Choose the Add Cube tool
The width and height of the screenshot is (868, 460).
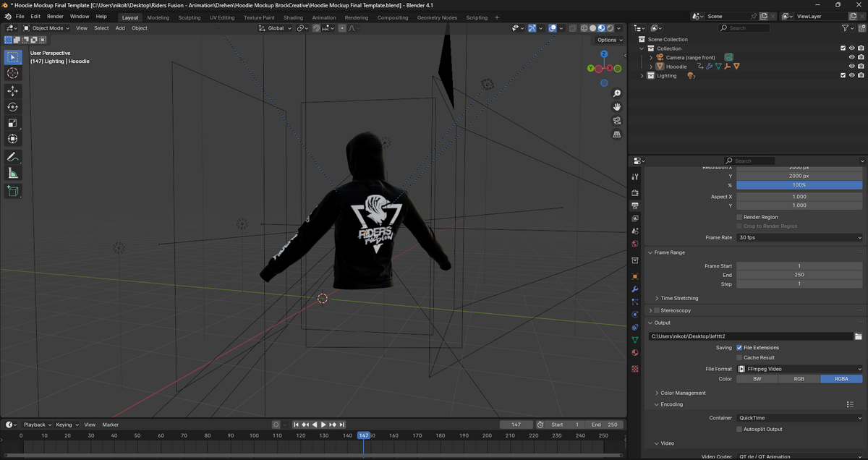click(x=13, y=191)
